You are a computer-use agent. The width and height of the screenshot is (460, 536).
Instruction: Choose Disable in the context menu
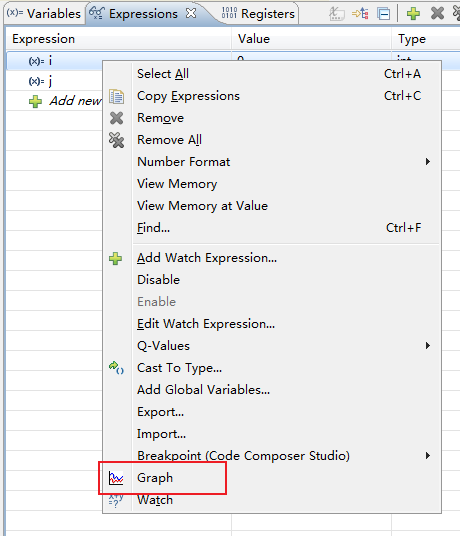272,280
